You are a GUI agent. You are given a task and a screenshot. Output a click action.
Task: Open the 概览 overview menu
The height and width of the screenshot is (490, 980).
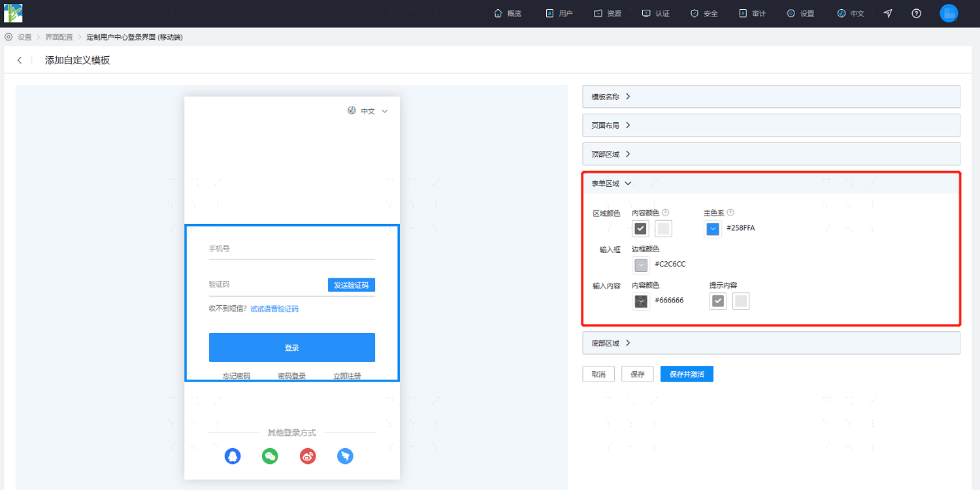tap(508, 13)
